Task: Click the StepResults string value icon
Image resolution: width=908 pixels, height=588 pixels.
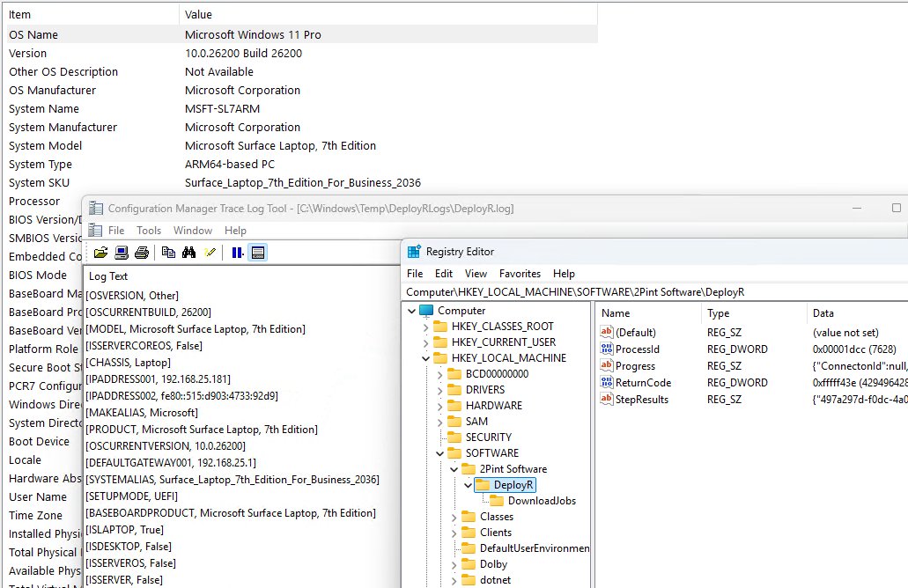Action: pos(606,400)
